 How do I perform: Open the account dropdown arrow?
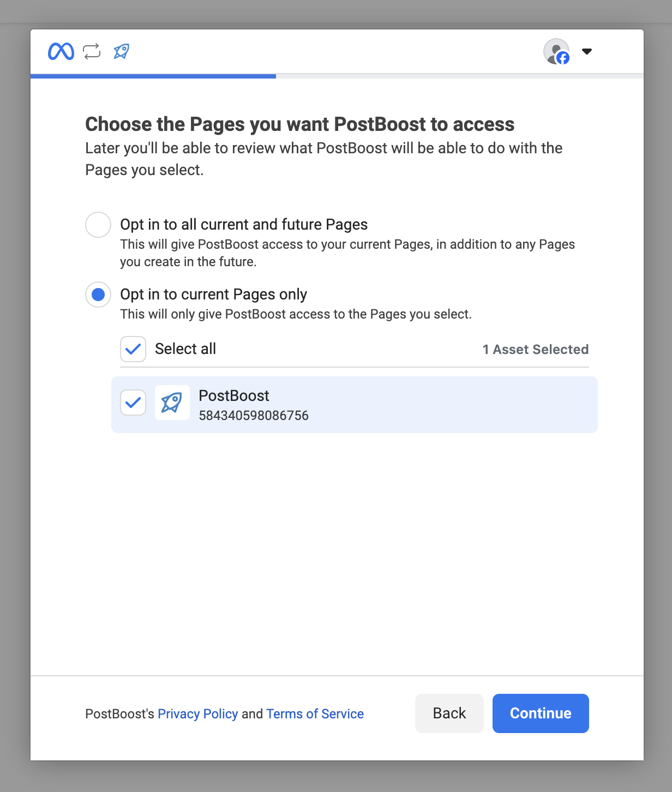[587, 51]
